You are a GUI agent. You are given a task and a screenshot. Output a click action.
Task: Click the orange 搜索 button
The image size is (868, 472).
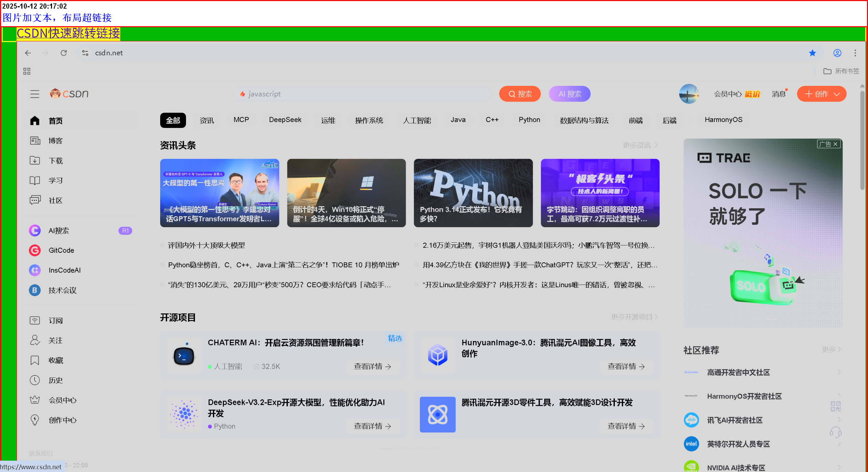click(519, 94)
